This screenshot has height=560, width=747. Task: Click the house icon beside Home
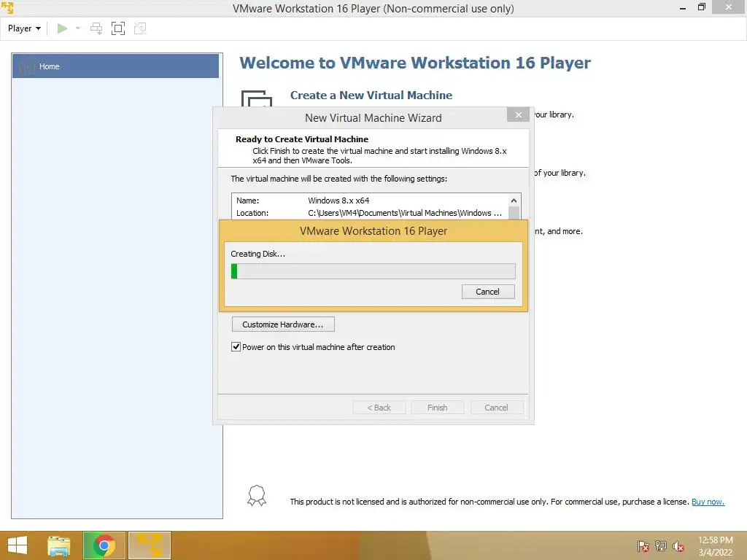[x=27, y=66]
